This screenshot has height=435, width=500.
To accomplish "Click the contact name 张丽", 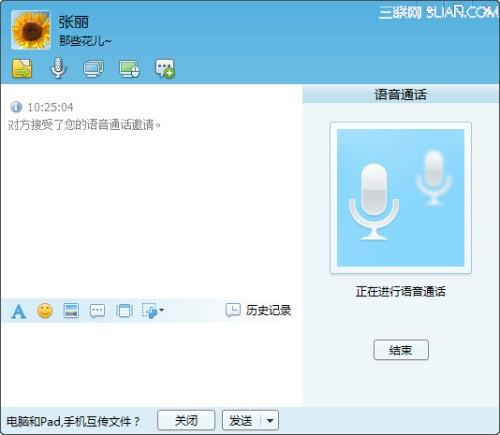I will [74, 22].
